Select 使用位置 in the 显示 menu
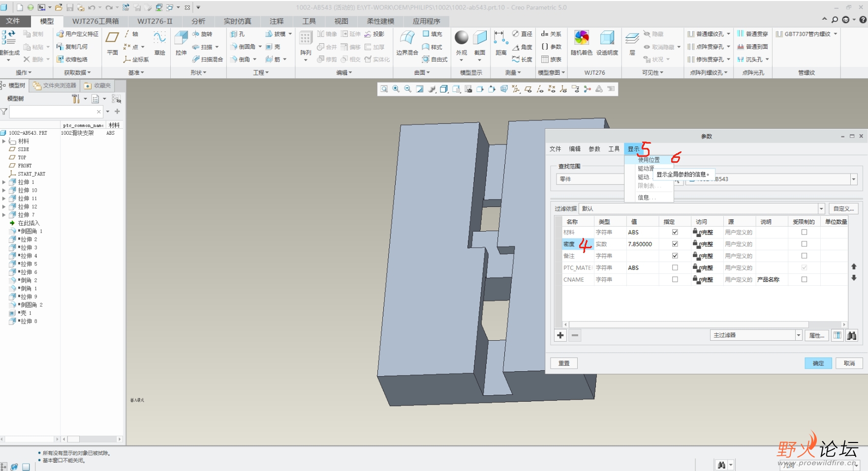This screenshot has height=471, width=868. 649,160
